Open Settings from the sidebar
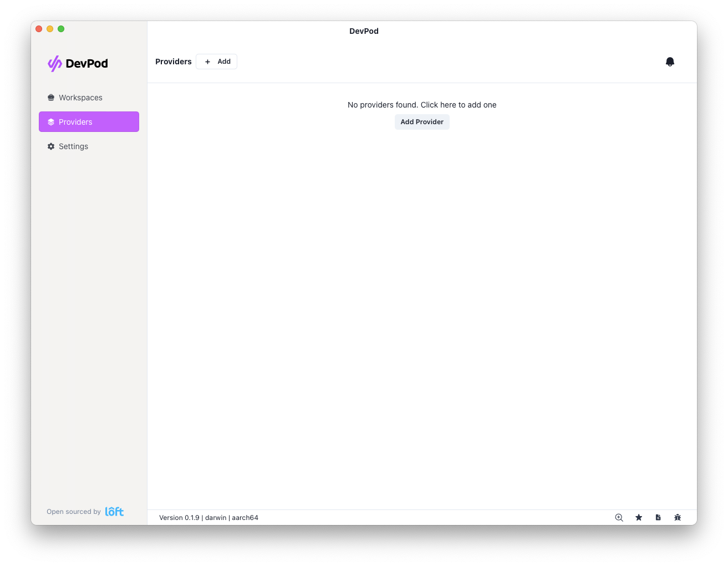 coord(89,146)
